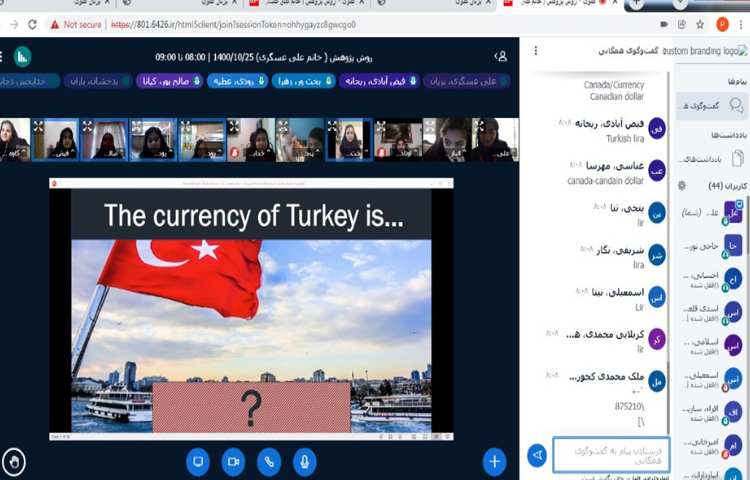This screenshot has width=750, height=480.
Task: Click the browser forward arrow
Action: pyautogui.click(x=14, y=24)
